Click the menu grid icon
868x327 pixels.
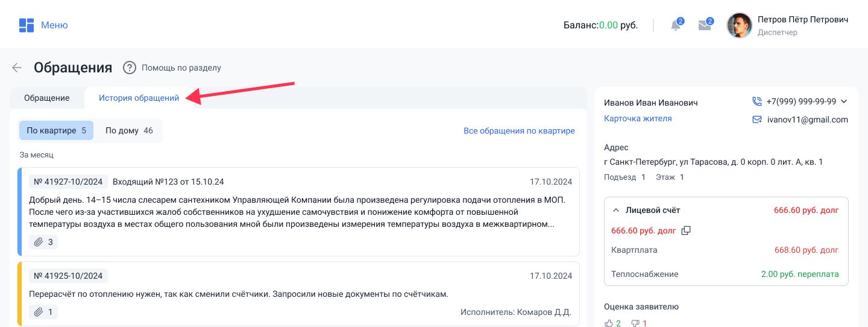point(26,25)
